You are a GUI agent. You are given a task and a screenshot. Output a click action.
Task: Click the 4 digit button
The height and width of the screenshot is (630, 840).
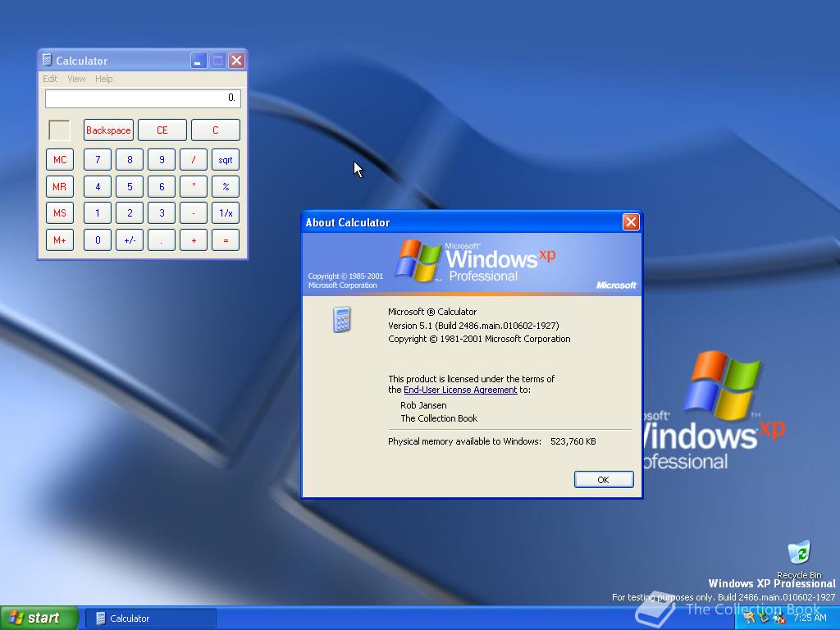pos(98,186)
